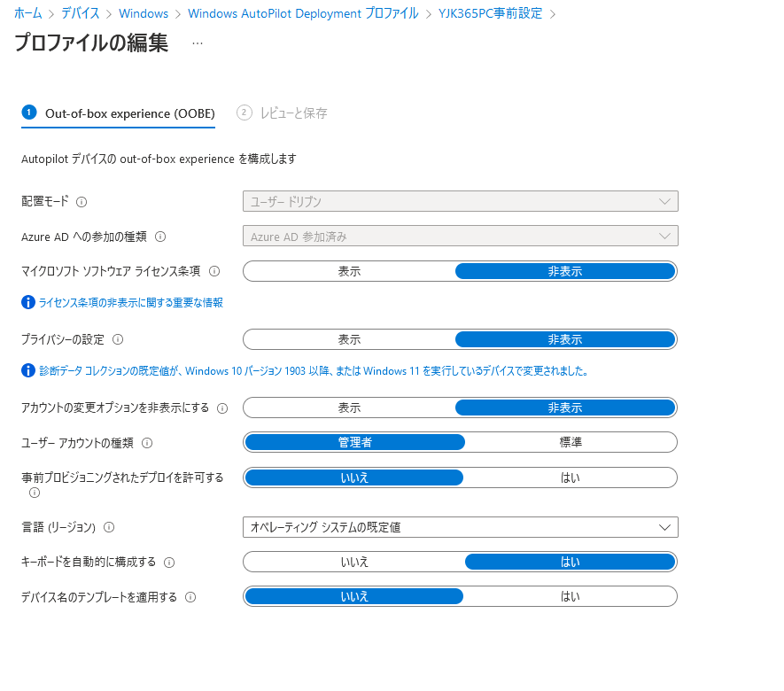Open 言語 (リージョン) dropdown オペレーティング システムの既定値

click(x=461, y=527)
